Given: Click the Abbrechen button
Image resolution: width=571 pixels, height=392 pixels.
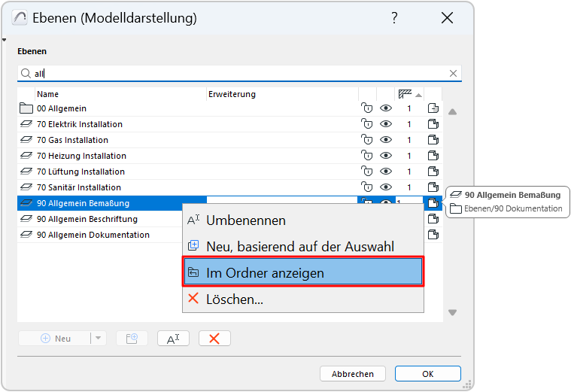Looking at the screenshot, I should pyautogui.click(x=352, y=374).
